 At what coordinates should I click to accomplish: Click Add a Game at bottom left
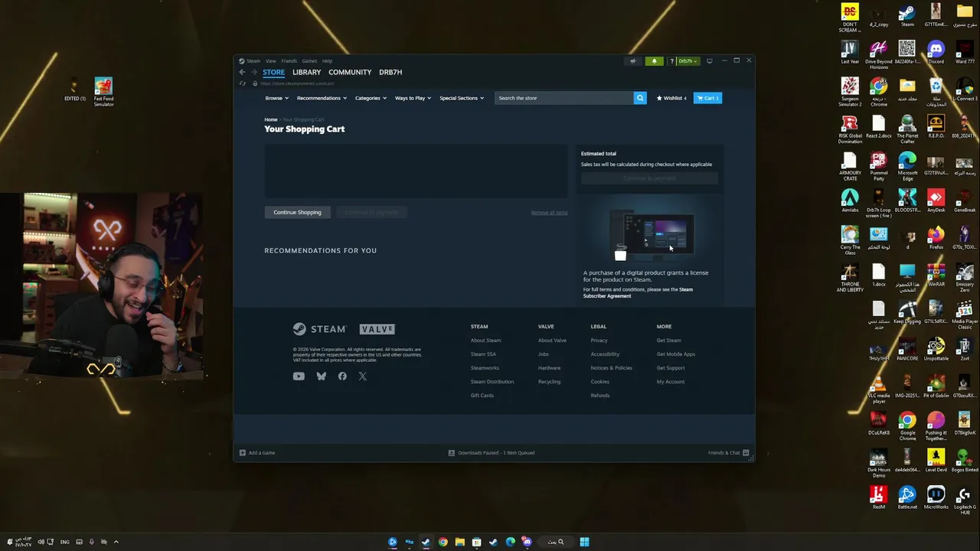click(256, 453)
